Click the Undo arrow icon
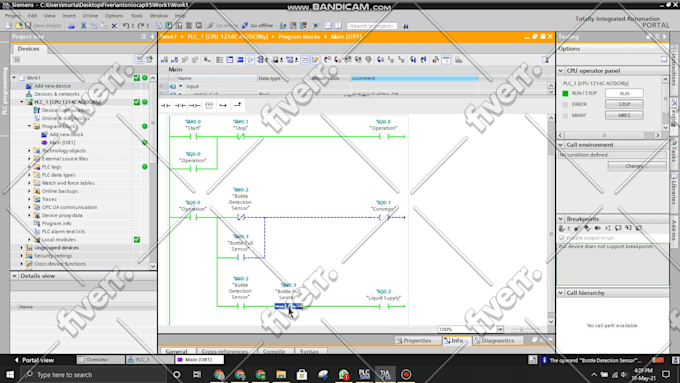The image size is (680, 383). pos(125,26)
